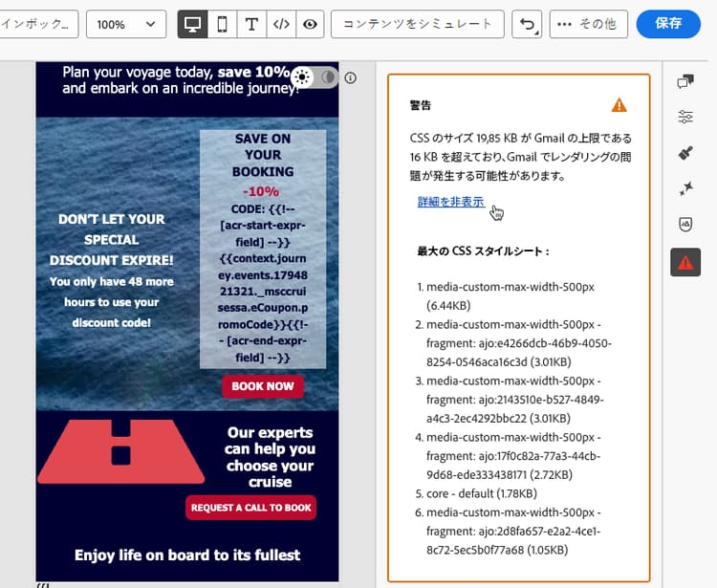Select the red ship image placeholder
The height and width of the screenshot is (588, 717).
120,451
